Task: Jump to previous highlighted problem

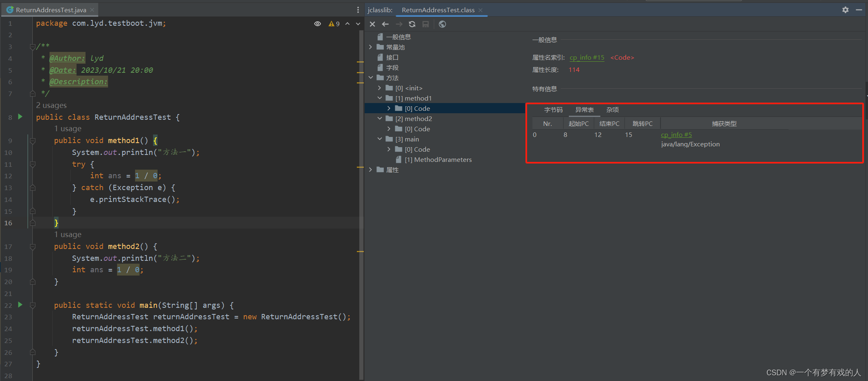Action: (x=347, y=24)
